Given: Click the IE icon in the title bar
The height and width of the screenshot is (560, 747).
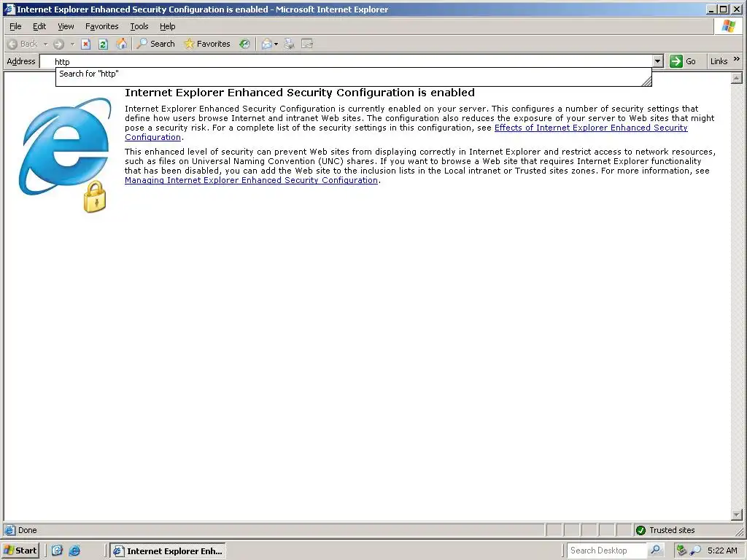Looking at the screenshot, I should click(x=9, y=9).
